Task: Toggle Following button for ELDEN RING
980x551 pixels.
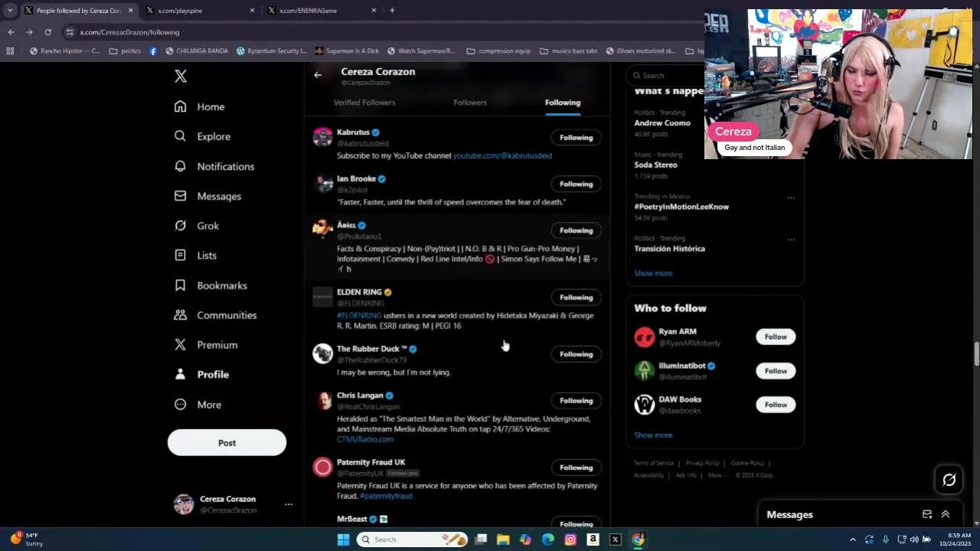Action: (576, 297)
